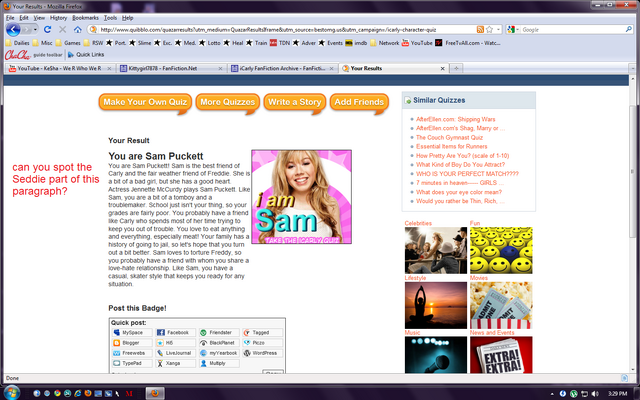Open the File menu
Viewport: 640px width, 400px height.
(x=10, y=18)
